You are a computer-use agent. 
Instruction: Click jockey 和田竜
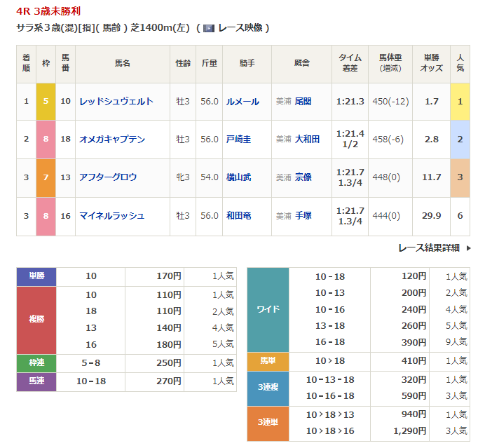point(238,215)
